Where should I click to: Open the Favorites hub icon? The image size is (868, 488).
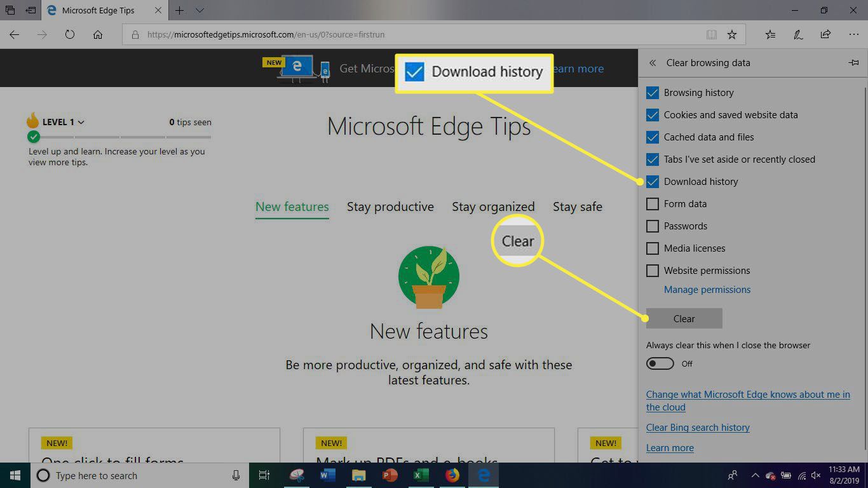[x=770, y=35]
